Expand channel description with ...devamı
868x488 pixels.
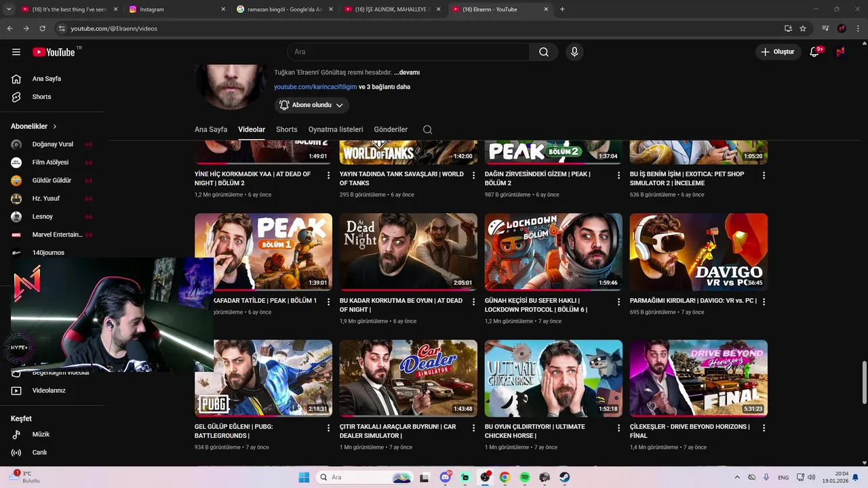407,73
